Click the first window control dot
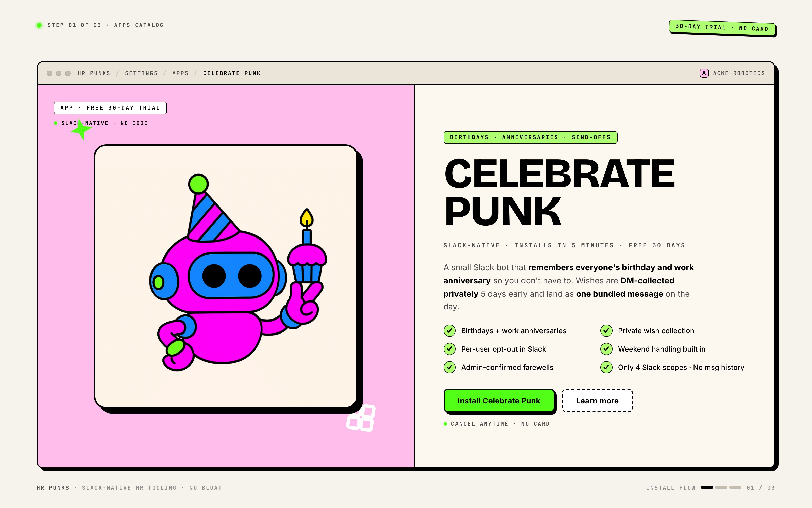This screenshot has height=508, width=812. pyautogui.click(x=49, y=73)
